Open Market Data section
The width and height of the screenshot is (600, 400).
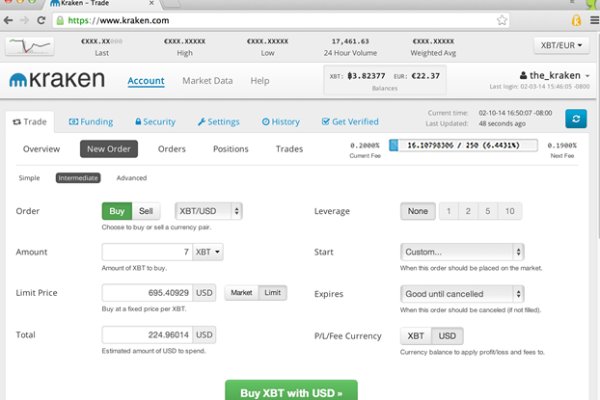(207, 81)
